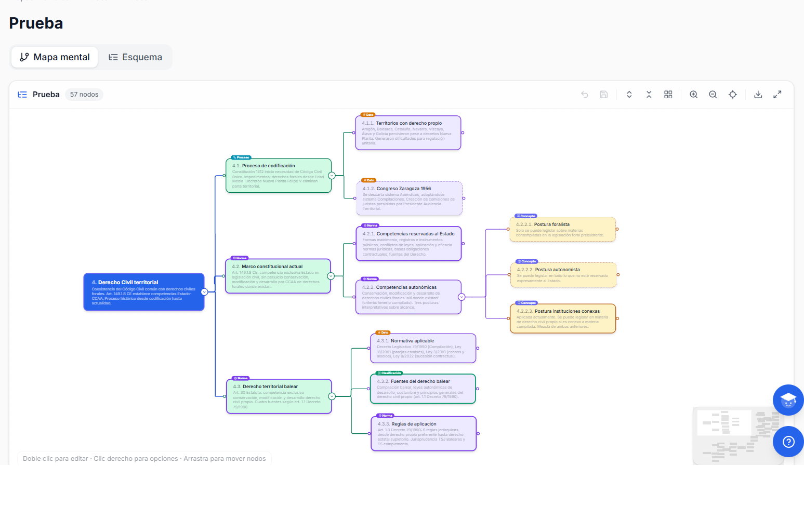Enter fullscreen using the diagonal arrows icon
Image resolution: width=804 pixels, height=532 pixels.
[x=777, y=95]
